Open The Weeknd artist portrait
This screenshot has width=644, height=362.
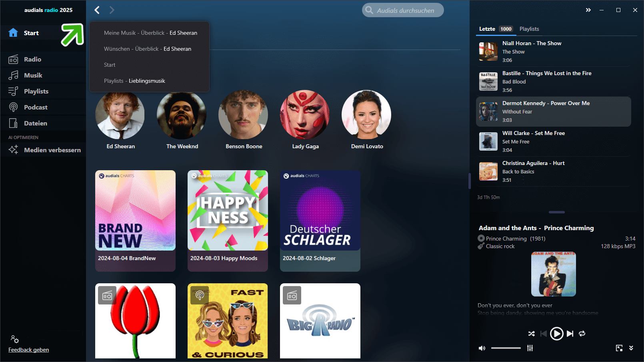tap(182, 115)
